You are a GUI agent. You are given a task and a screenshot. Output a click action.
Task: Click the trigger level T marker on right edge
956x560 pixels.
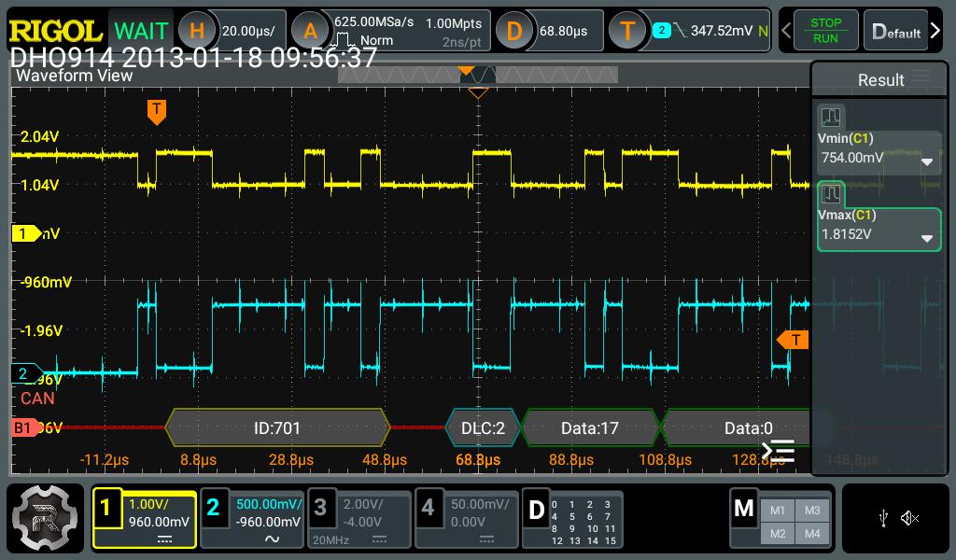[793, 340]
